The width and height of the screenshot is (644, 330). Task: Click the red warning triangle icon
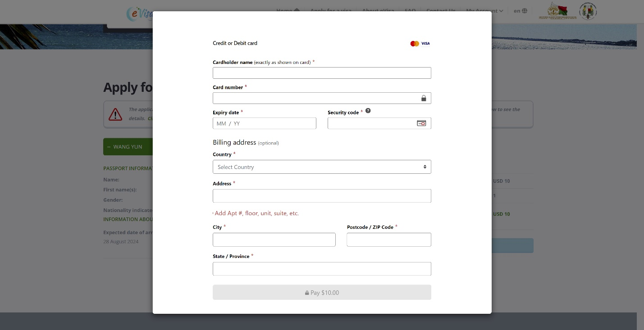click(115, 114)
